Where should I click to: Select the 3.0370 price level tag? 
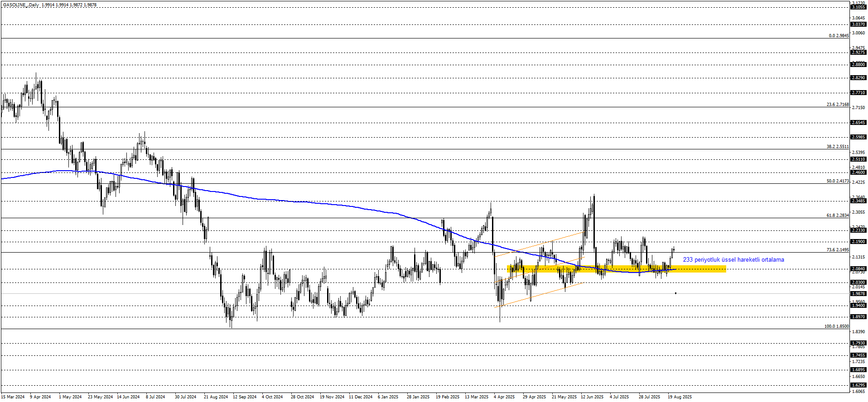coord(858,24)
